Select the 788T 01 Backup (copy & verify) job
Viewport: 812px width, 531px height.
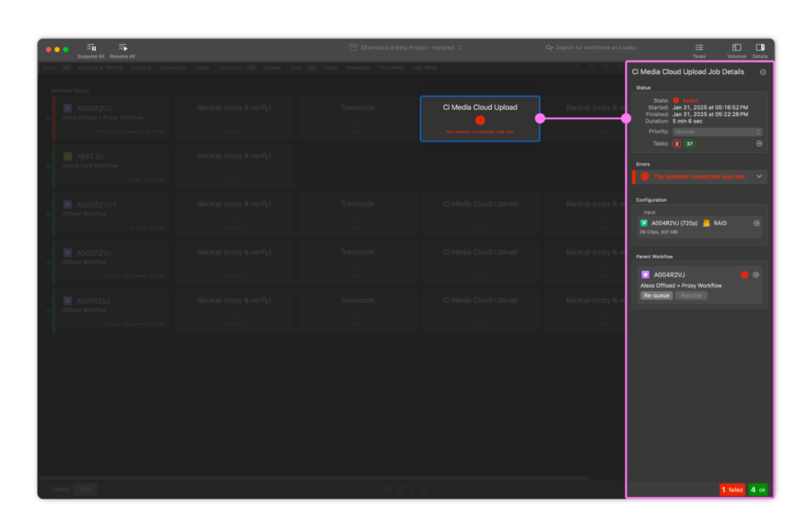tap(234, 166)
